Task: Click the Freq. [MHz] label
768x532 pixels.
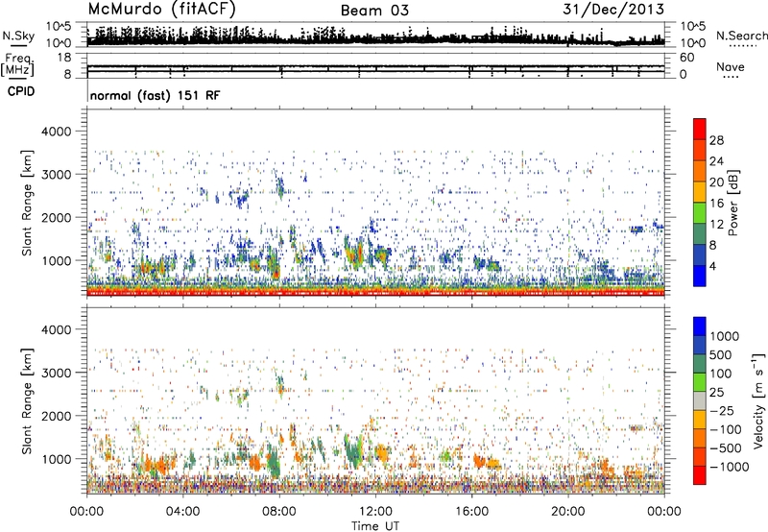Action: pyautogui.click(x=17, y=64)
